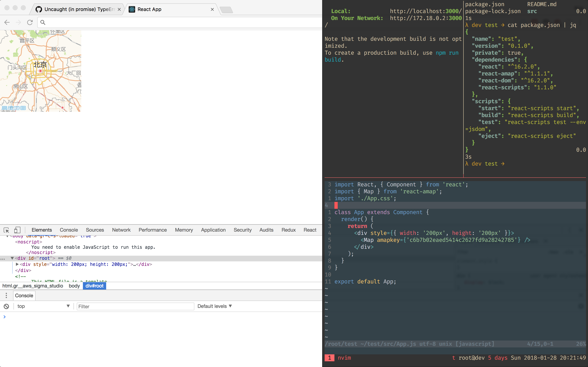Switch to the Network panel

point(121,230)
